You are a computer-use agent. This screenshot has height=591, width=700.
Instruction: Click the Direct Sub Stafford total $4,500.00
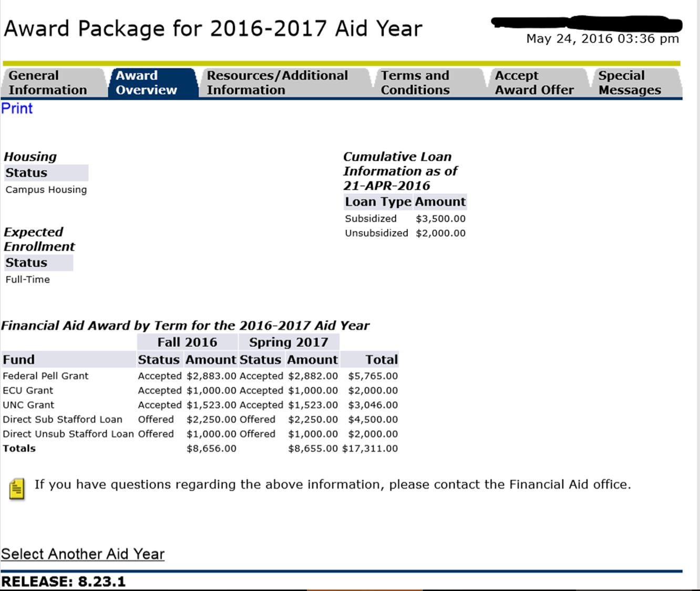point(373,420)
